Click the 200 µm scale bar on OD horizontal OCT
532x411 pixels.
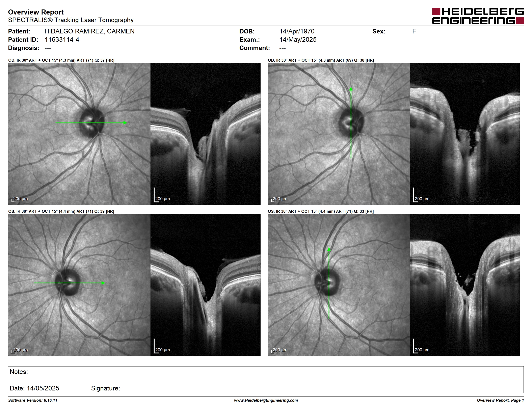162,195
